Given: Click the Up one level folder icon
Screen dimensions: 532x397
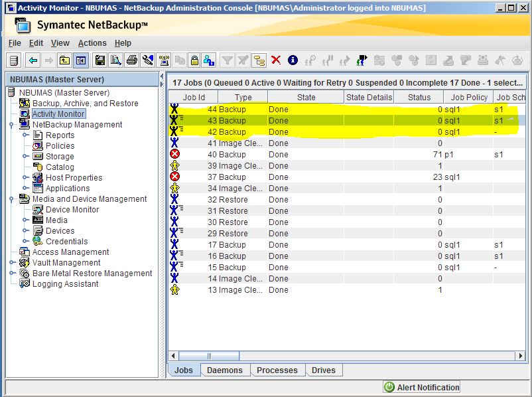Looking at the screenshot, I should point(64,61).
